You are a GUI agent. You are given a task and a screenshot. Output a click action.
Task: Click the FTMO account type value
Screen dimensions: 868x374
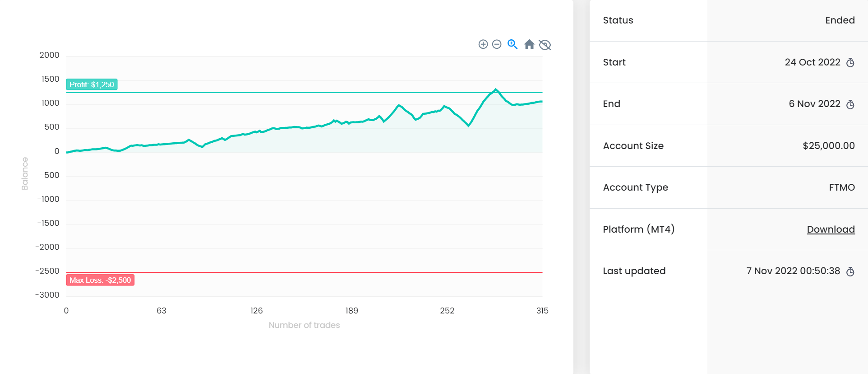click(x=841, y=187)
